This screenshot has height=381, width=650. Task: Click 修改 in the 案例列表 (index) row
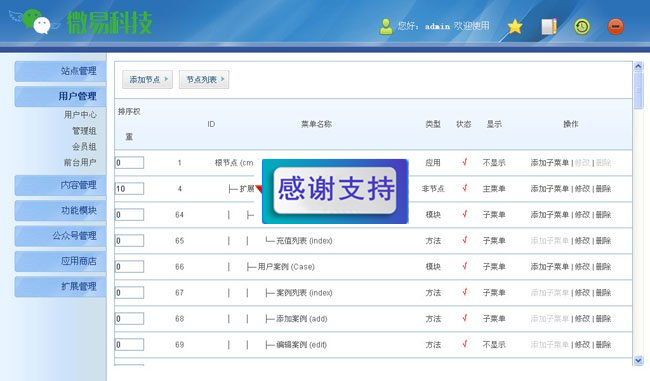(582, 293)
